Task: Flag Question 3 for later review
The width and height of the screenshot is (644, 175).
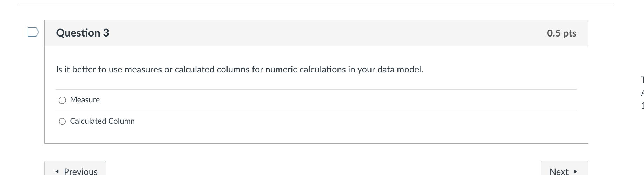Action: (x=33, y=32)
